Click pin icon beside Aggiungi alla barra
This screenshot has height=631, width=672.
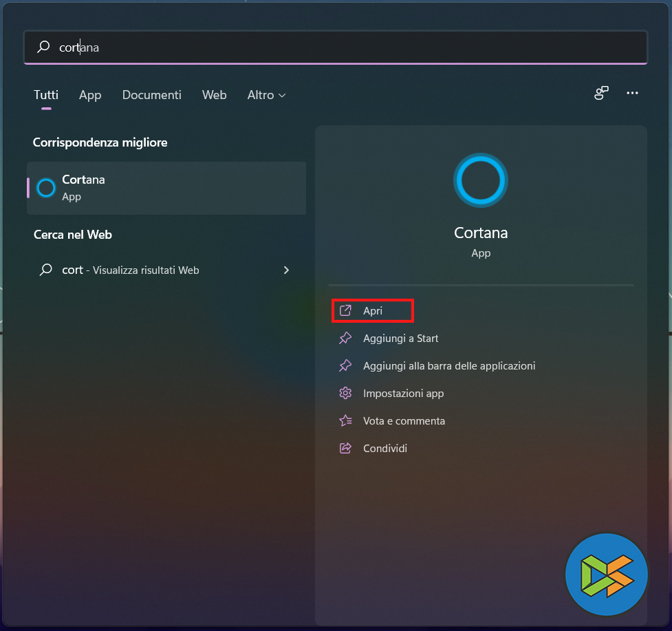click(x=345, y=365)
